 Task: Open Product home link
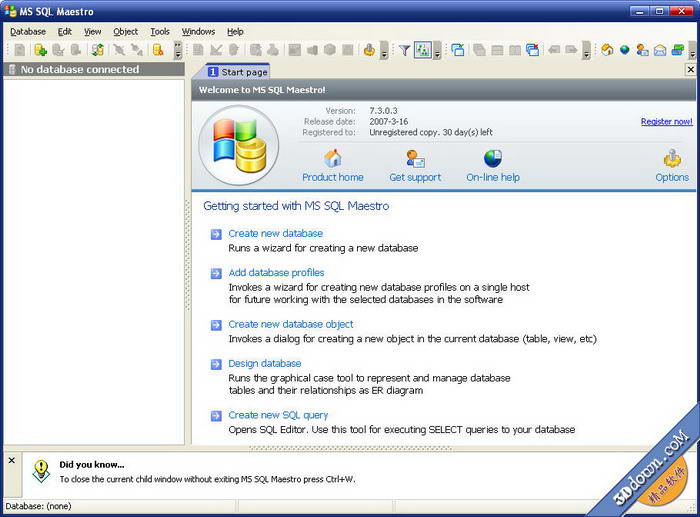[333, 166]
